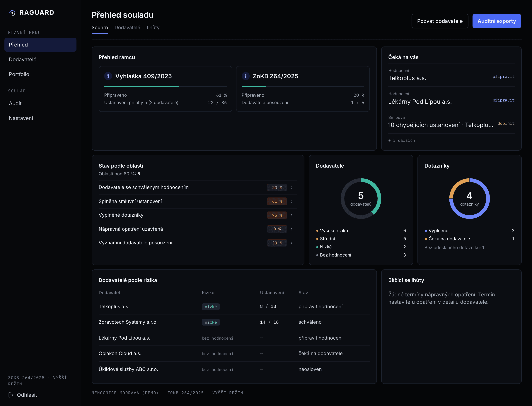Show the + 3 dalších pending items

pyautogui.click(x=402, y=140)
